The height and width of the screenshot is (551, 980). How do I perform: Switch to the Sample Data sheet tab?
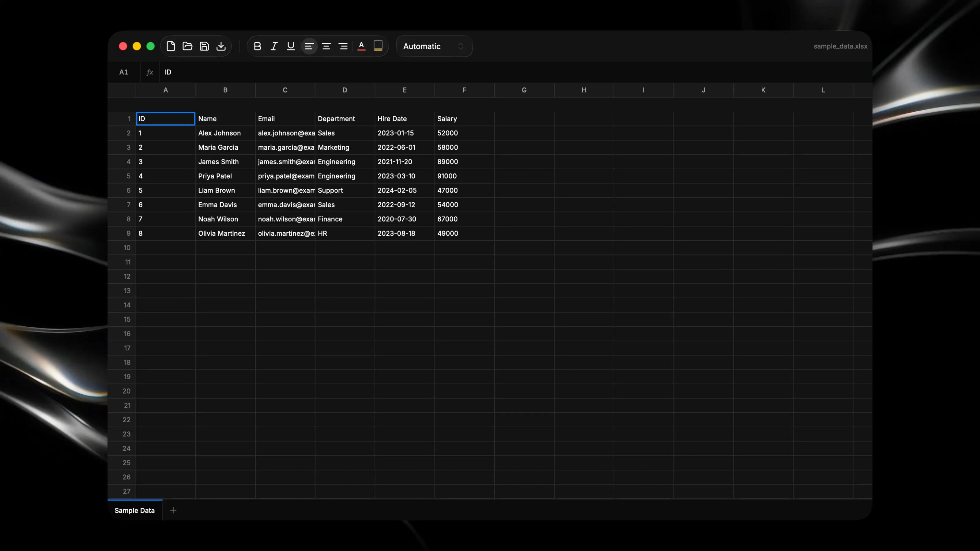tap(135, 510)
